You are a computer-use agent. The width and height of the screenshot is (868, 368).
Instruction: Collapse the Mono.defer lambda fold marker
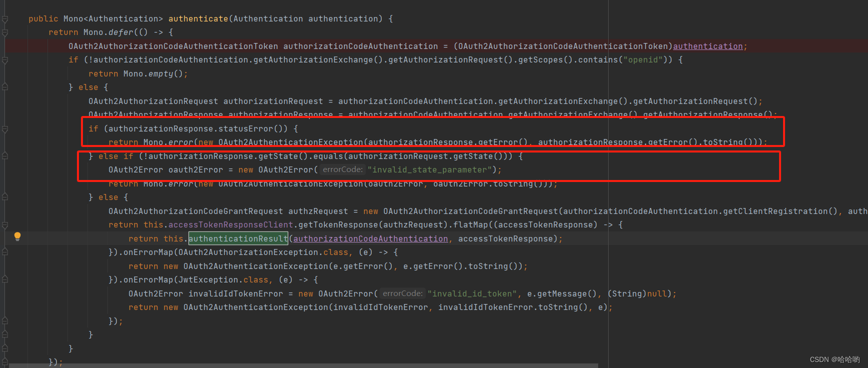(x=5, y=32)
